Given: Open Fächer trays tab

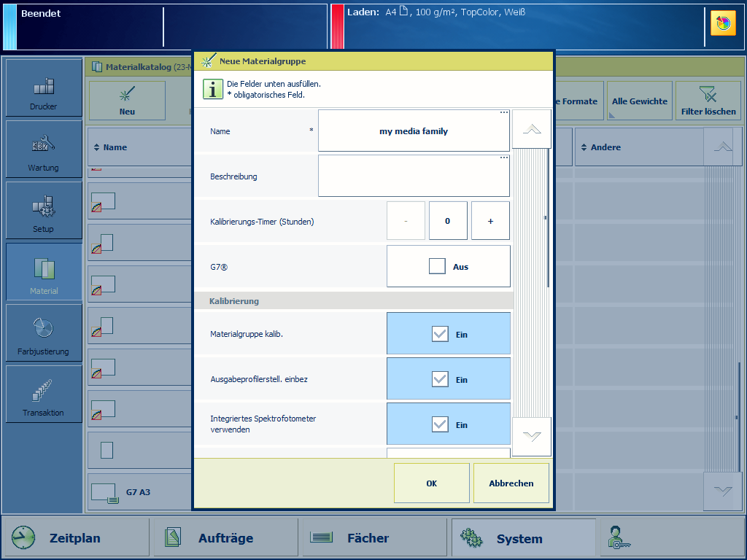Looking at the screenshot, I should point(375,538).
